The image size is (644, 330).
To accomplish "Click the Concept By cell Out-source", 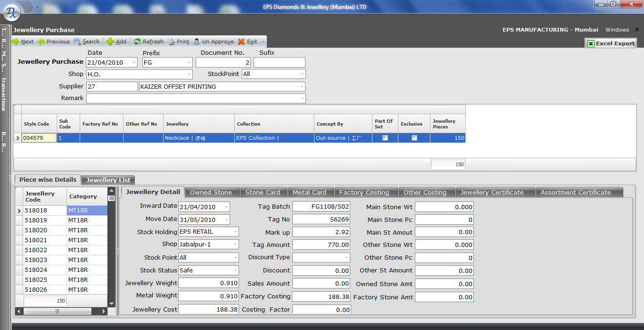I will tap(343, 138).
